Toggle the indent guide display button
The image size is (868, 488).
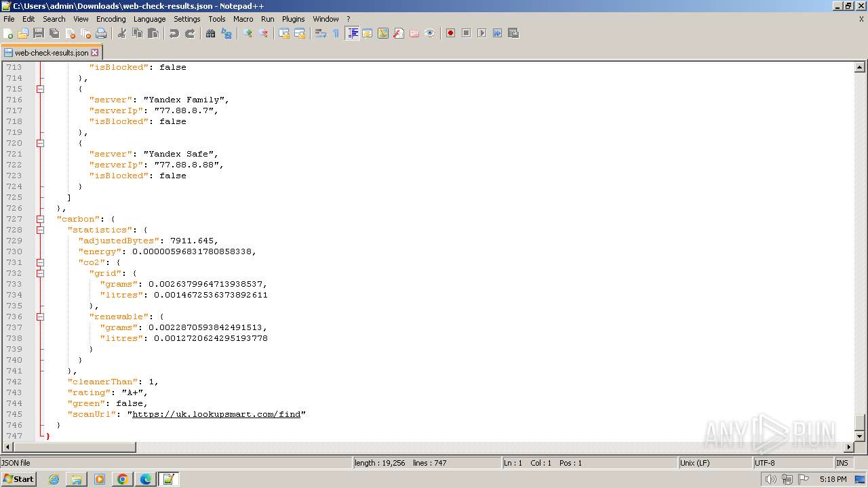point(352,33)
